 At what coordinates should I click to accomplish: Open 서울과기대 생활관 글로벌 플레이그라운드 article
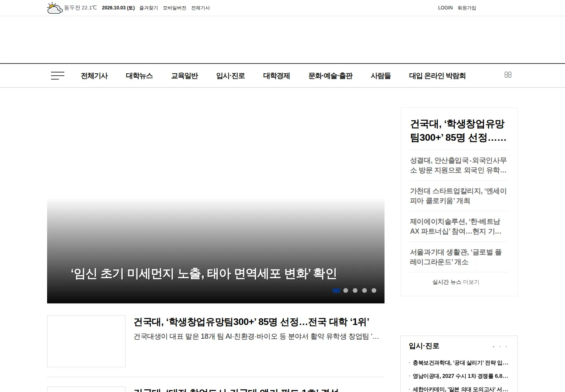[456, 257]
